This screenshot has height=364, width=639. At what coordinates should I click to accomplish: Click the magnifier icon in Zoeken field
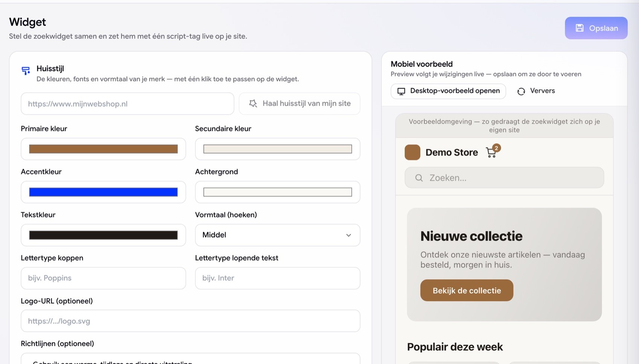tap(419, 178)
